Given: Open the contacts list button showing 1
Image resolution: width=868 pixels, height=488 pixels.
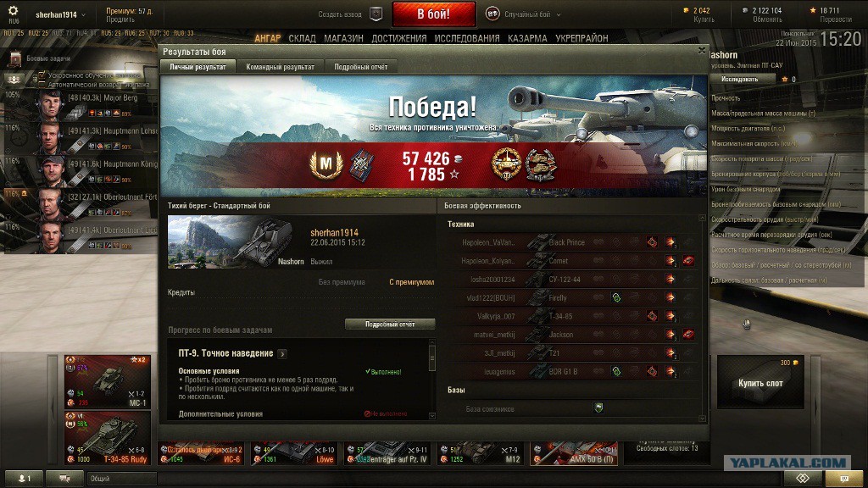Looking at the screenshot, I should tap(23, 479).
